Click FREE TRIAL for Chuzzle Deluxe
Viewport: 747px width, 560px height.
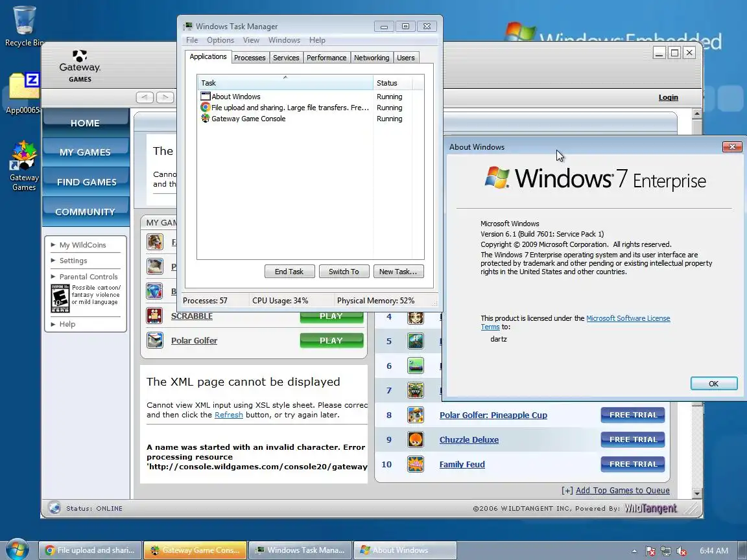click(x=633, y=439)
